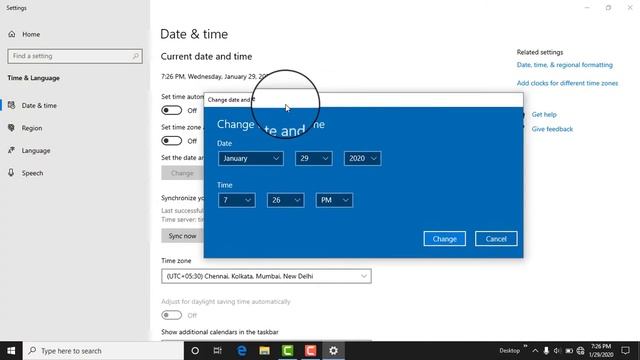
Task: Open the green Camtasia taskbar app
Action: pos(287,351)
